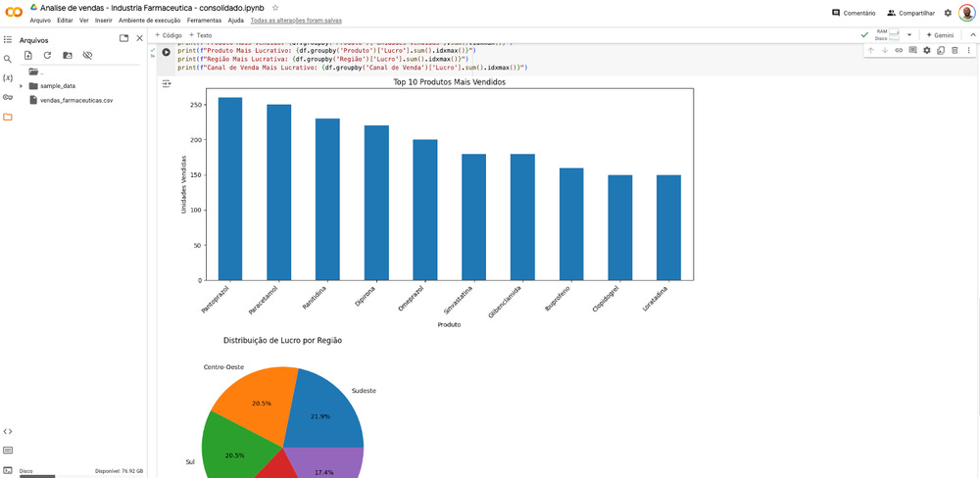Click the notebook title to rename
This screenshot has height=478, width=980.
152,8
